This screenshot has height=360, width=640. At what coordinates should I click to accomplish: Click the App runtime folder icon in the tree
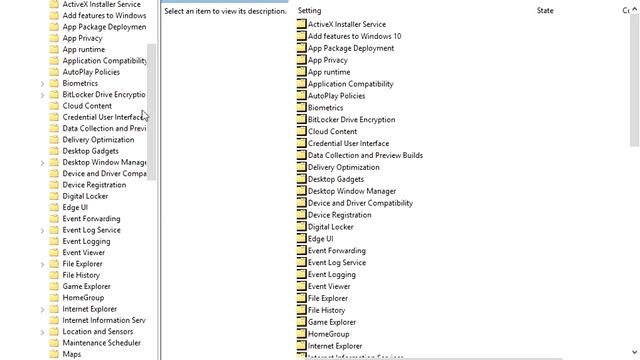point(54,49)
